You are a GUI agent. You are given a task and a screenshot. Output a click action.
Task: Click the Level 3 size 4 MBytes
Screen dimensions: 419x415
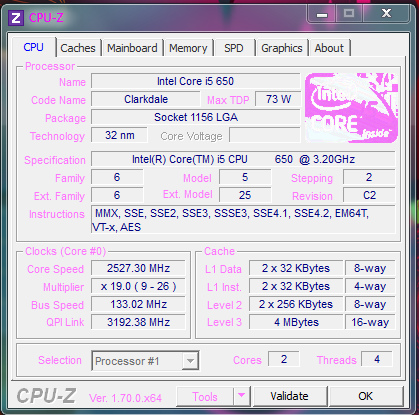point(296,322)
